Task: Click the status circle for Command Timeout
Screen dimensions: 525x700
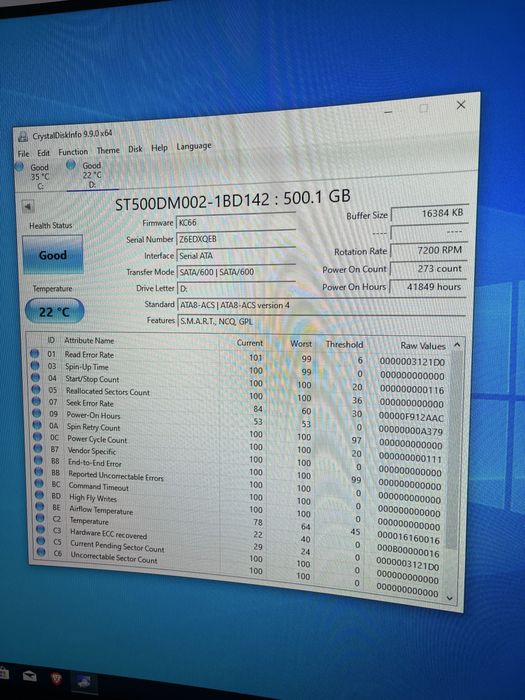Action: coord(39,483)
